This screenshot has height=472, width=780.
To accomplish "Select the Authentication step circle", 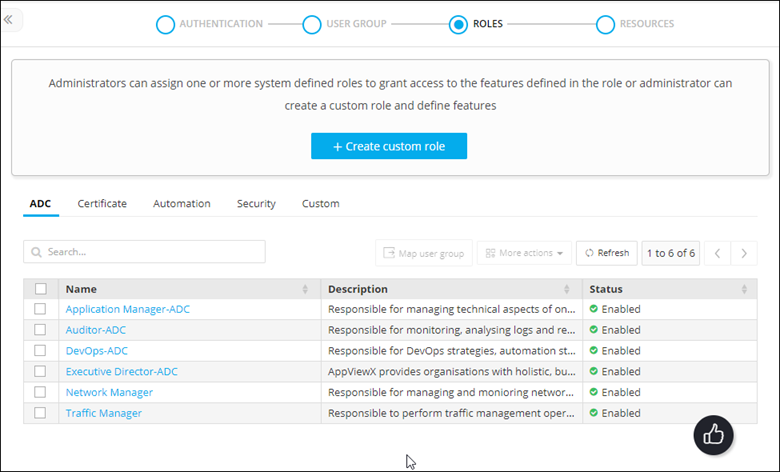I will tap(165, 24).
